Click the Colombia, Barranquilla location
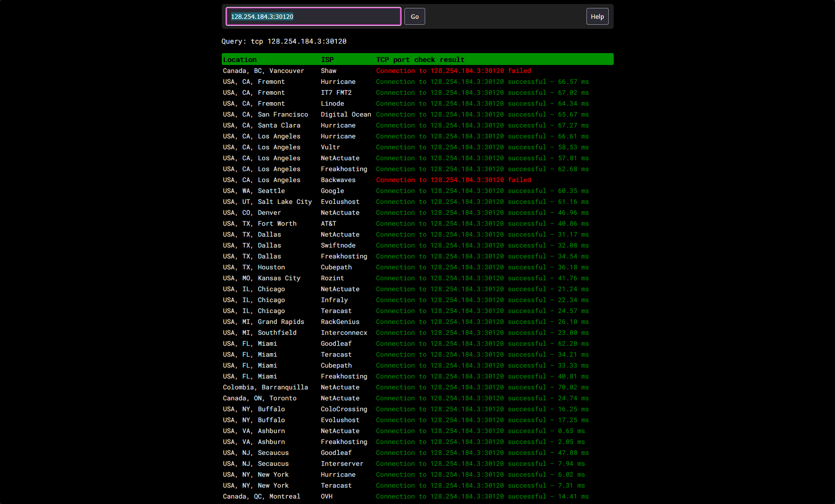835x504 pixels. [265, 387]
